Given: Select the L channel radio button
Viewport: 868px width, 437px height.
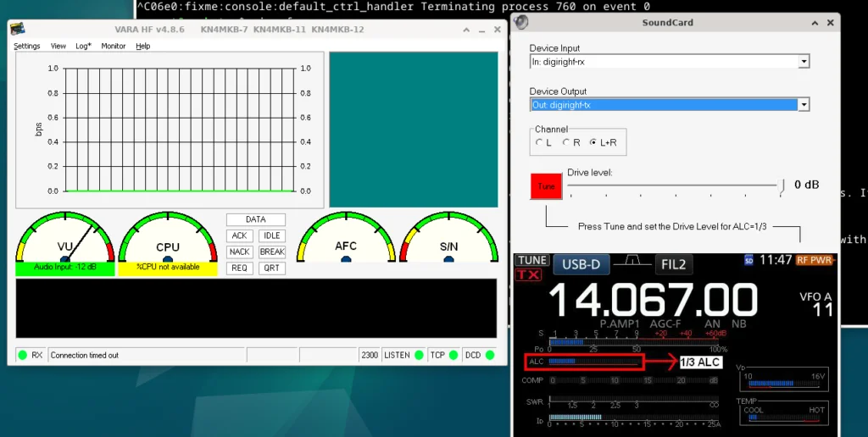Looking at the screenshot, I should coord(540,143).
